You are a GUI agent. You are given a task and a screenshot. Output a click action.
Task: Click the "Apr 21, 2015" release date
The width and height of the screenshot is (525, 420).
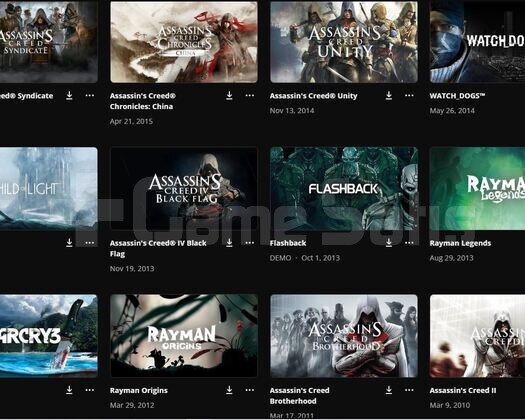click(132, 121)
